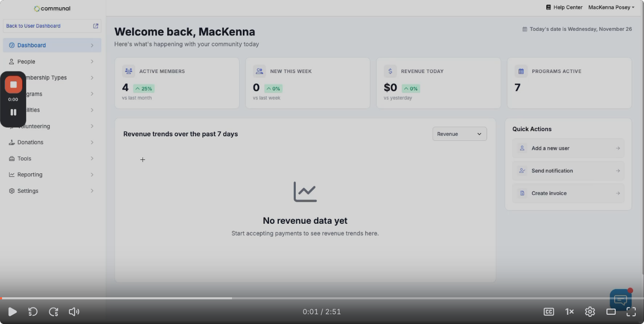Open the Revenue dropdown

pyautogui.click(x=459, y=134)
